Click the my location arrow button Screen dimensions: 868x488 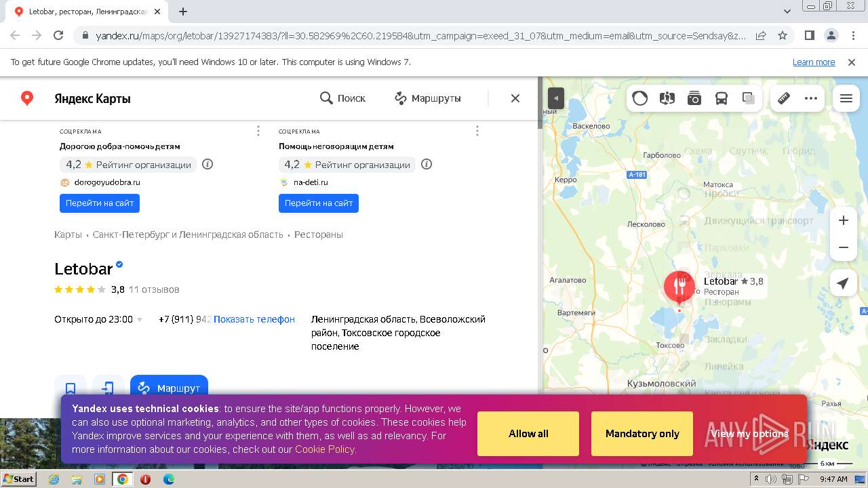point(843,283)
